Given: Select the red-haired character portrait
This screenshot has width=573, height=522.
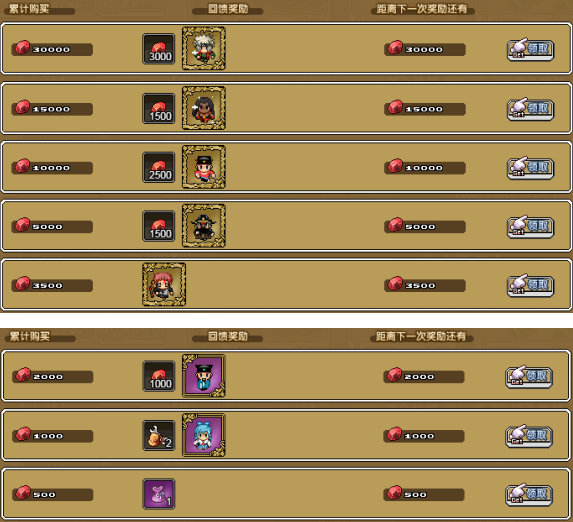Looking at the screenshot, I should pyautogui.click(x=164, y=284).
